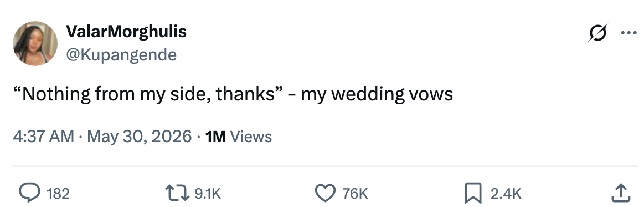This screenshot has width=644, height=207.
Task: Click the Grok slashed-circle icon
Action: point(597,33)
